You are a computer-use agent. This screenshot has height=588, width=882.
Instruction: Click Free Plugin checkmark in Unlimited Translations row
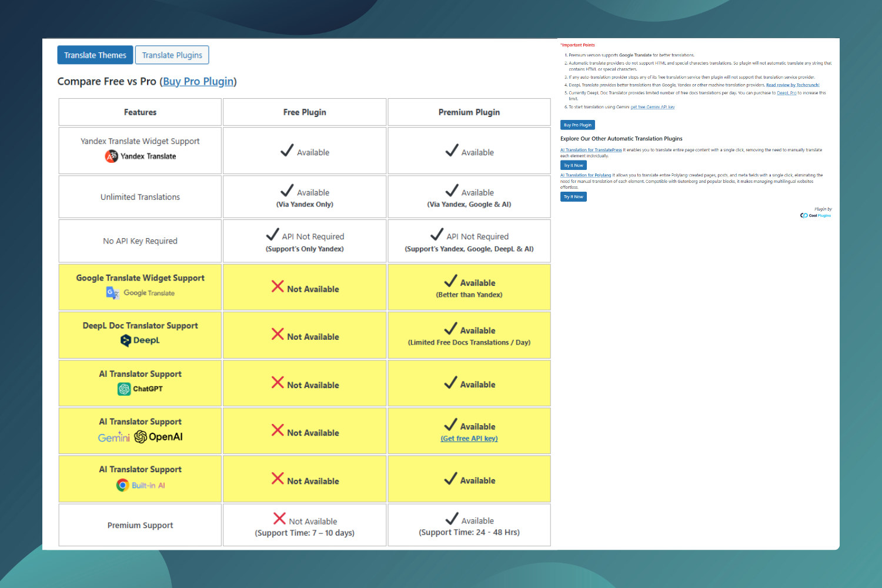[x=287, y=191]
